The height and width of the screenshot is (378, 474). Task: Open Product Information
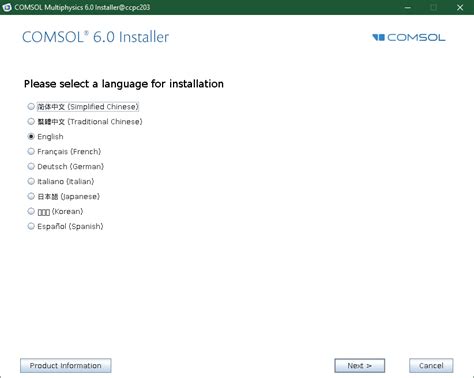[x=66, y=366]
